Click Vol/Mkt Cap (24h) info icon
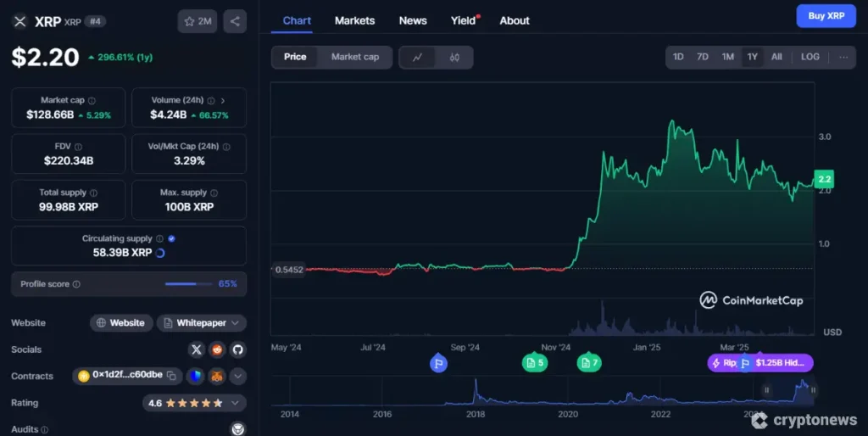This screenshot has width=868, height=436. pos(226,147)
